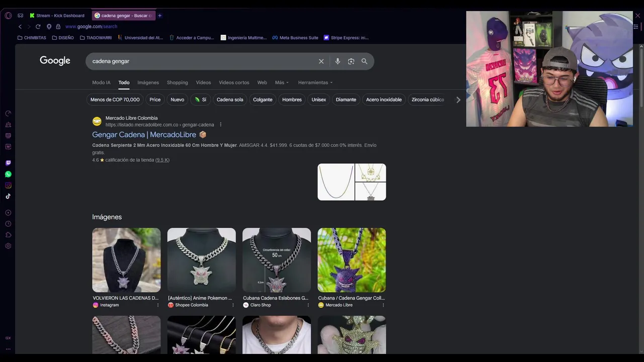Open the snake chain product image in result
644x362 pixels.
click(336, 182)
